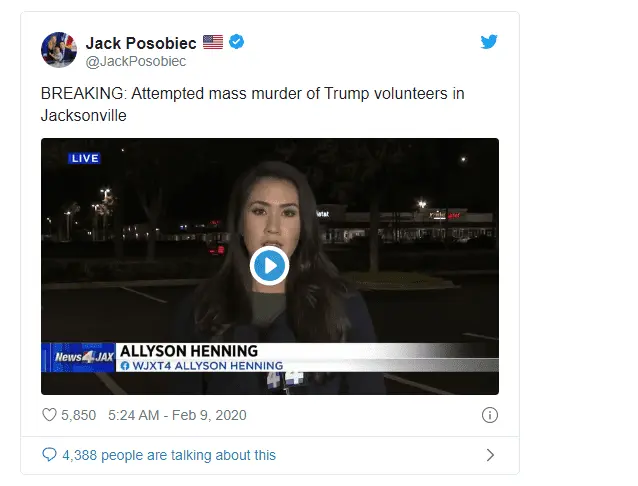Open '4,388 people are talking about this'
The image size is (638, 486).
tap(169, 455)
